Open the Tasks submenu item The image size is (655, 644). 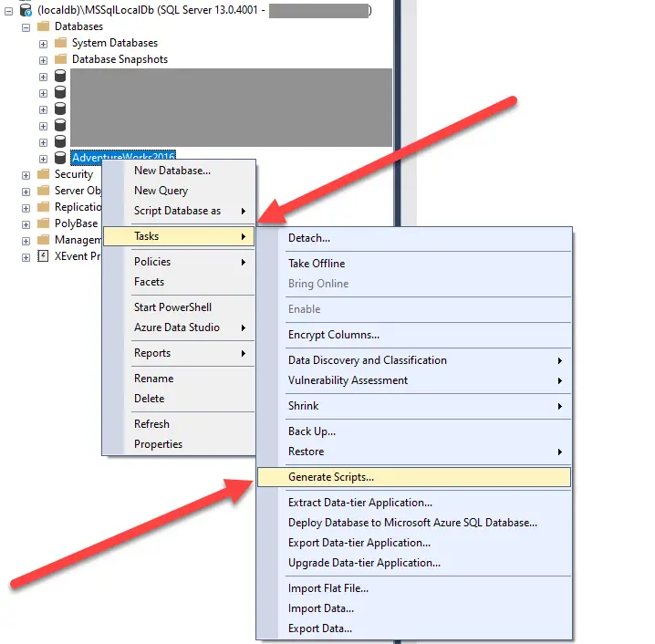pos(146,236)
